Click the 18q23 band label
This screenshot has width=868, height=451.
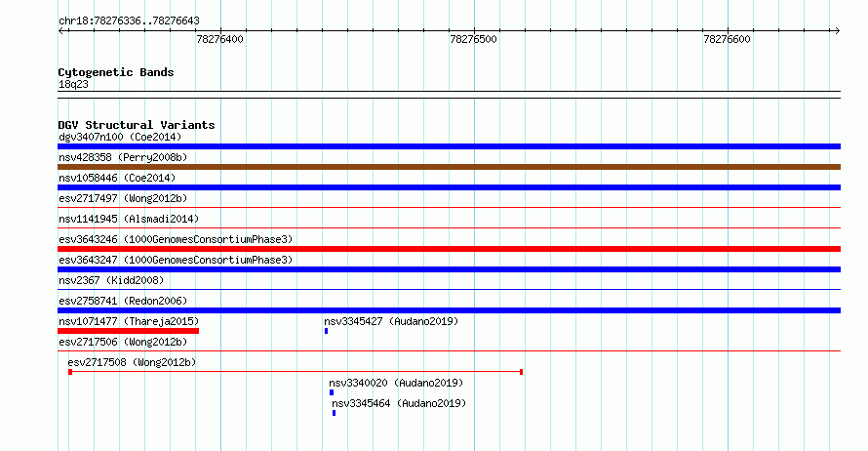pos(73,84)
